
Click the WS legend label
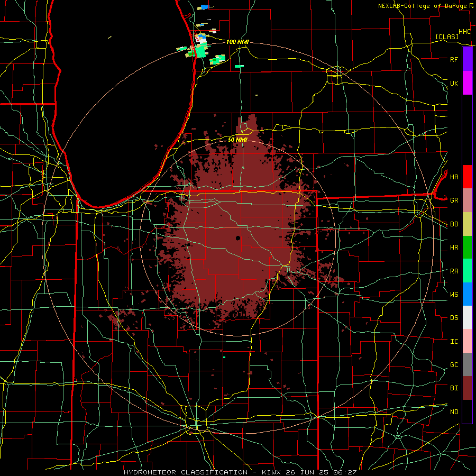pyautogui.click(x=454, y=294)
